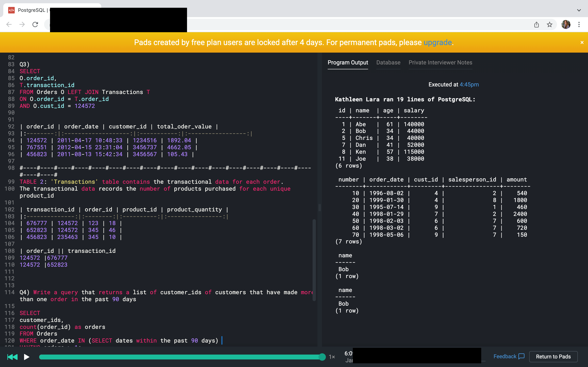Viewport: 588px width, 367px height.
Task: Bookmark page with the star icon
Action: pos(550,24)
